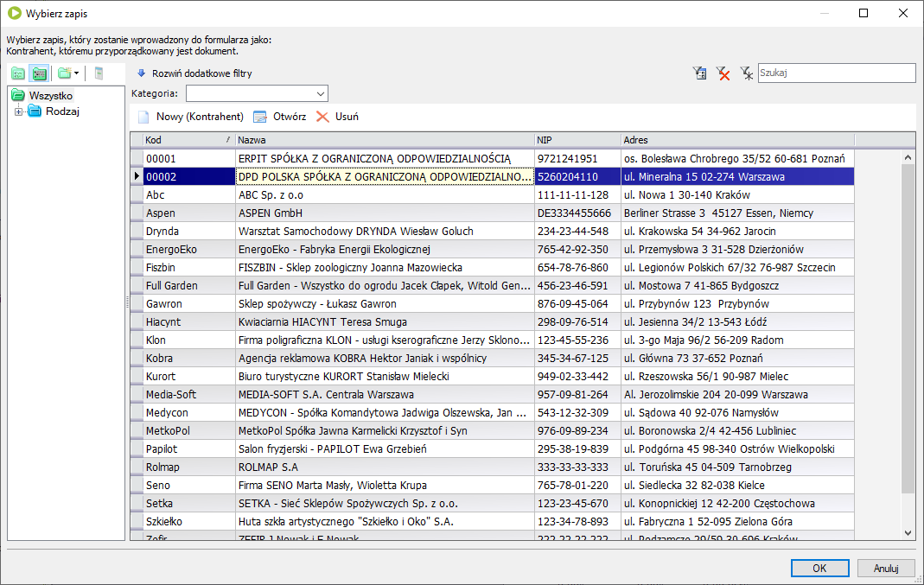Click the Seno code cell
The width and height of the screenshot is (924, 585).
188,486
